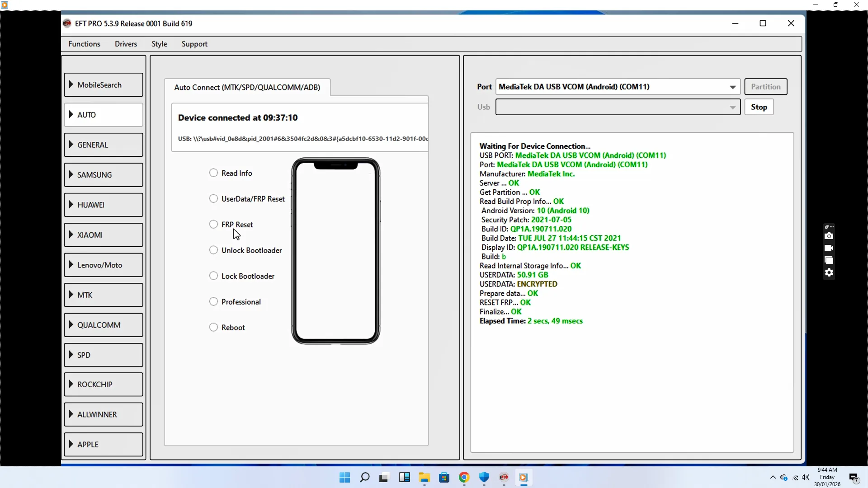
Task: Choose the Unlock Bootloader radio button
Action: click(x=213, y=250)
